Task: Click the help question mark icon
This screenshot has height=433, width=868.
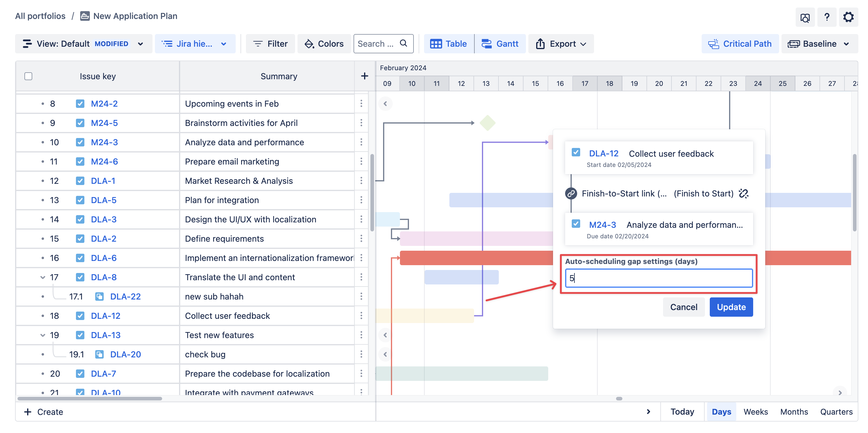Action: (826, 17)
